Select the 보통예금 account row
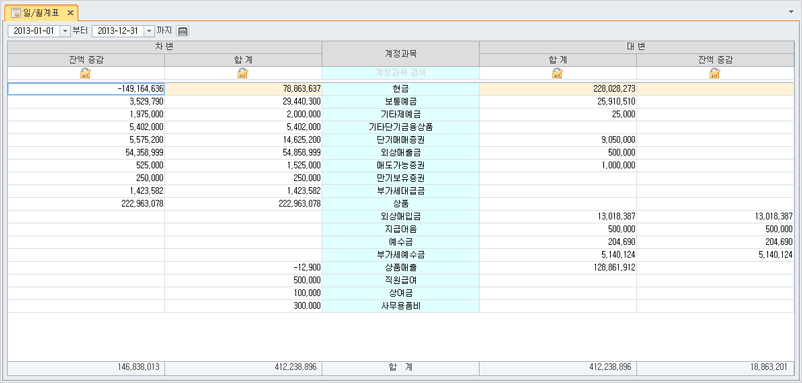Image resolution: width=802 pixels, height=383 pixels. [400, 102]
